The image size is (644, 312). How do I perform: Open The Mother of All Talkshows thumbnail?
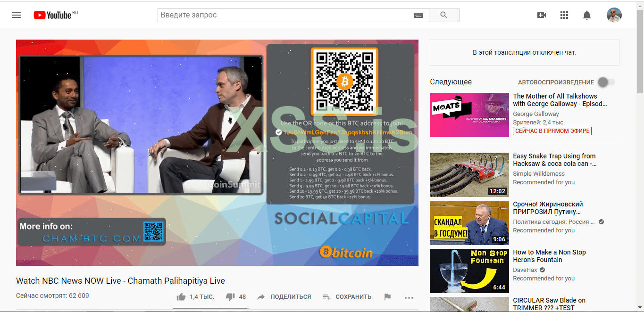tap(469, 115)
